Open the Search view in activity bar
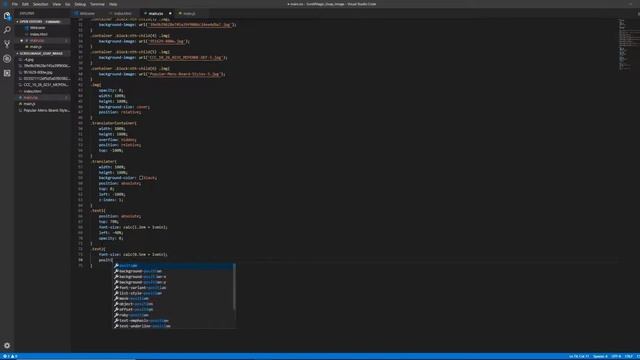This screenshot has height=360, width=640. tap(7, 30)
